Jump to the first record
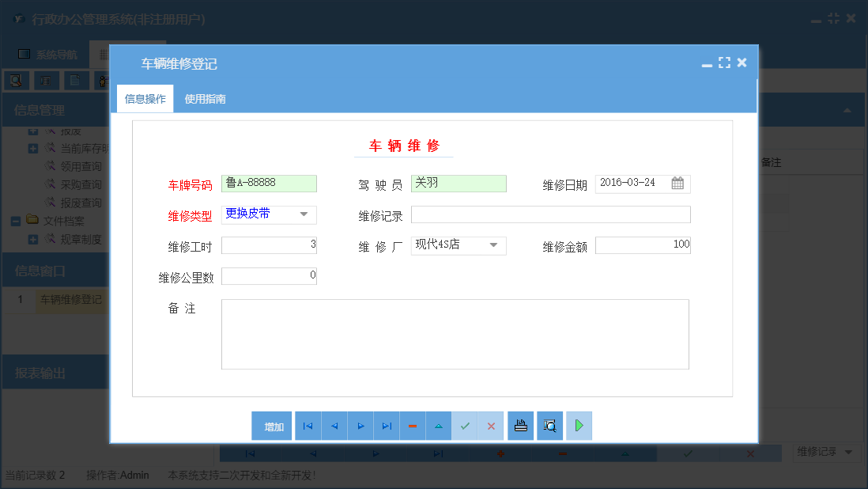This screenshot has width=868, height=489. click(308, 426)
